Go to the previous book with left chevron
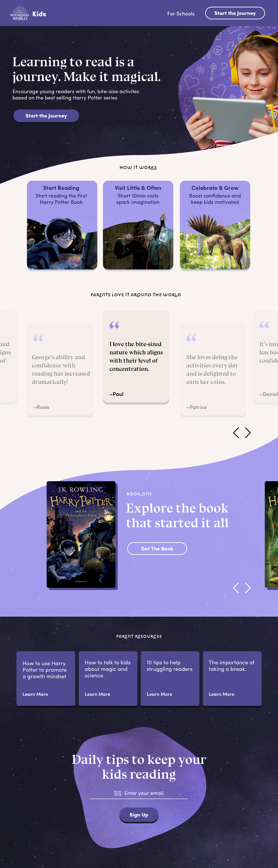278x868 pixels. coord(236,588)
